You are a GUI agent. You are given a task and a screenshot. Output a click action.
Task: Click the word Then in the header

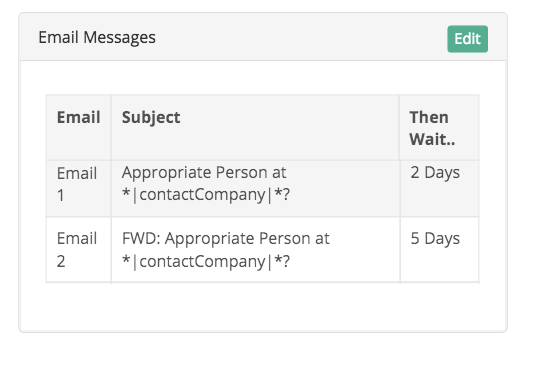click(429, 117)
